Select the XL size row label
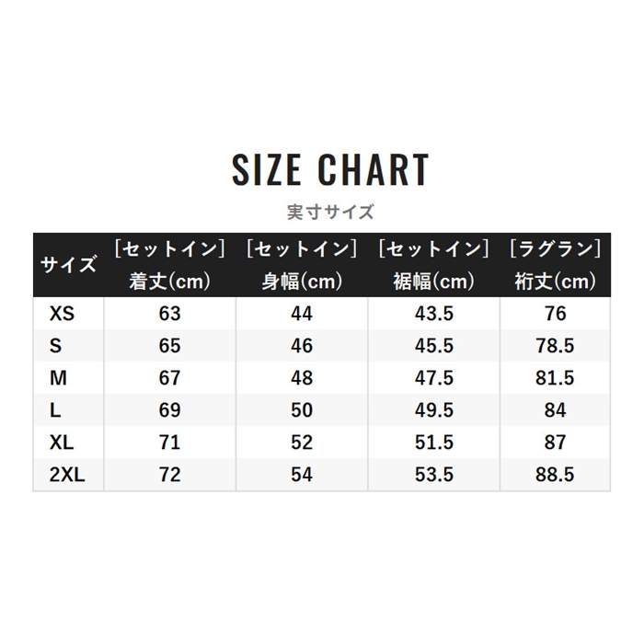Image resolution: width=644 pixels, height=644 pixels. point(61,443)
